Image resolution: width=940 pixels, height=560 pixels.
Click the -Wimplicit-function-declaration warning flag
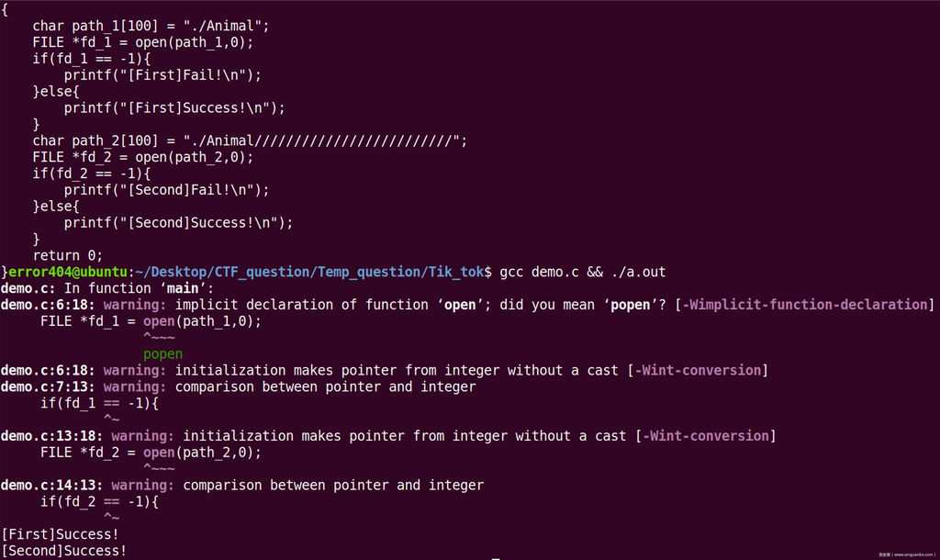coord(803,305)
